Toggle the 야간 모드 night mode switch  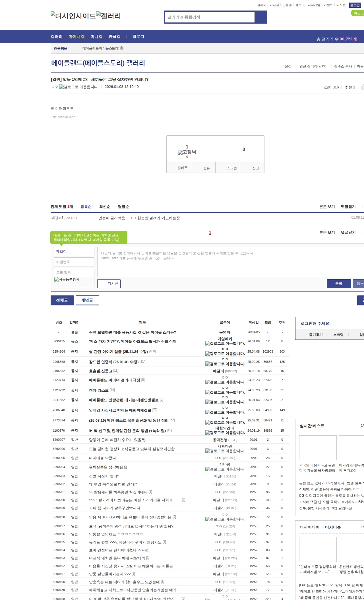tap(358, 13)
